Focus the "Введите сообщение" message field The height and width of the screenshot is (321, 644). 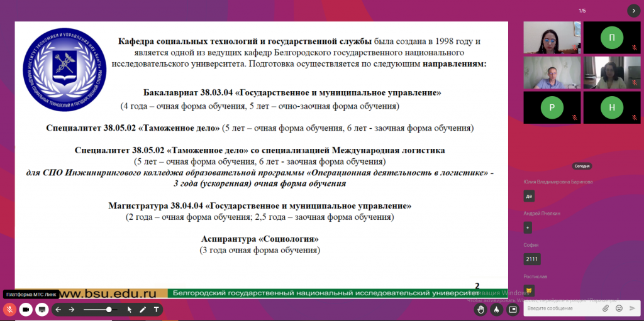[562, 308]
